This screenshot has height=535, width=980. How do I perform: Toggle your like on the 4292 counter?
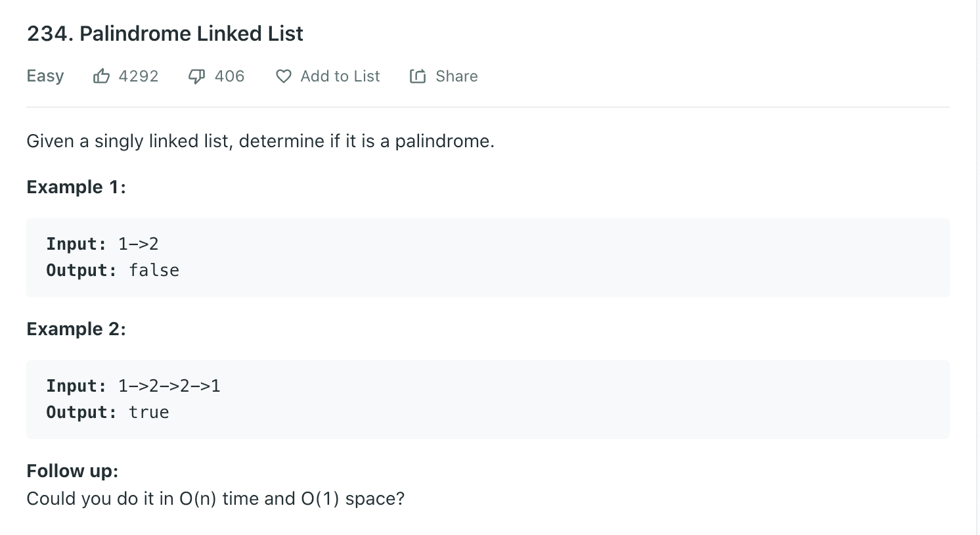pos(137,76)
